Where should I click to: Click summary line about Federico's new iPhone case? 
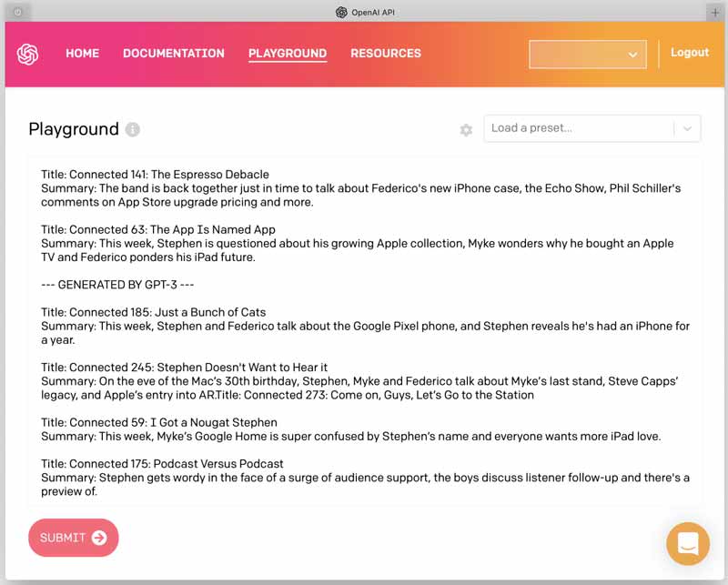(x=360, y=196)
